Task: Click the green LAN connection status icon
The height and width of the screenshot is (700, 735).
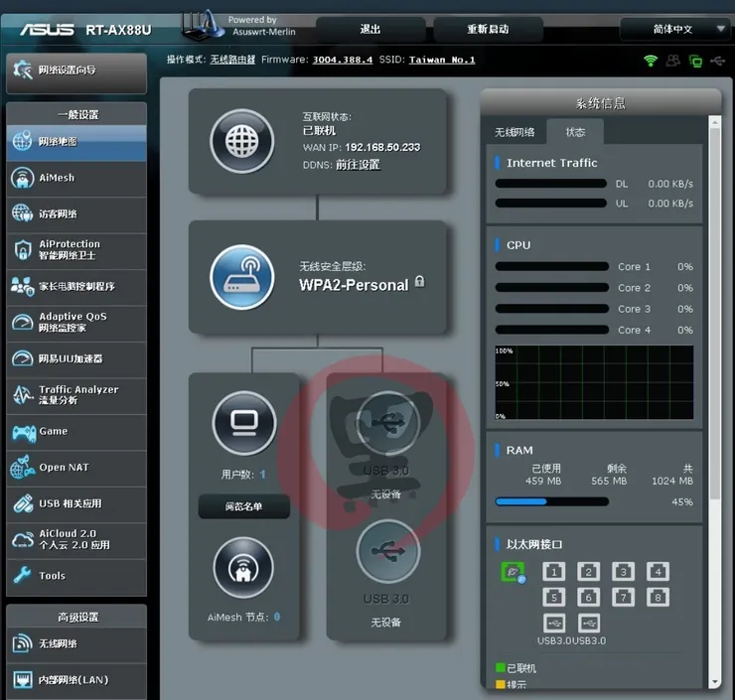Action: 695,61
